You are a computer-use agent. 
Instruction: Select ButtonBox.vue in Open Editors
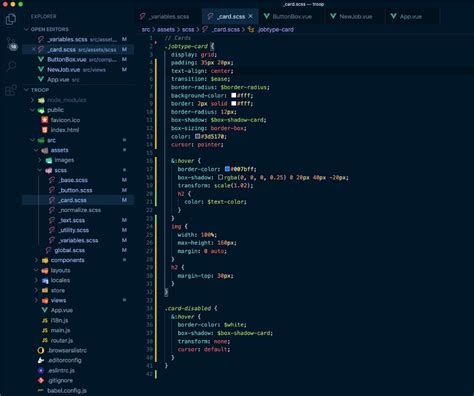[x=78, y=59]
